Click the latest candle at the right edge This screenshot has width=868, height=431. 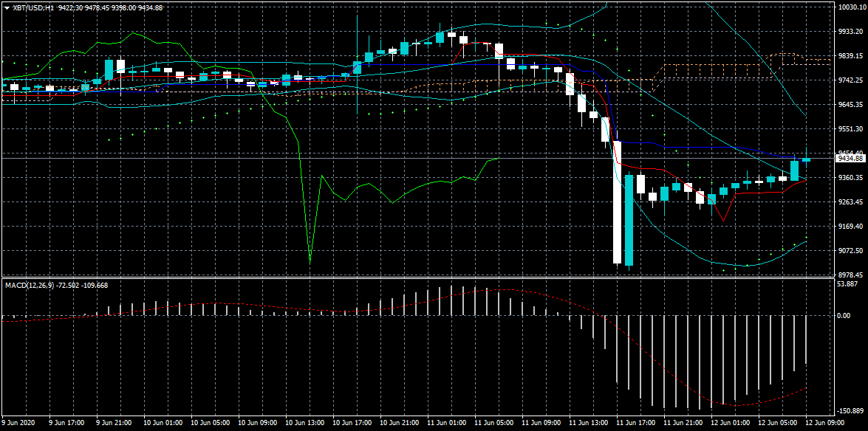click(806, 159)
